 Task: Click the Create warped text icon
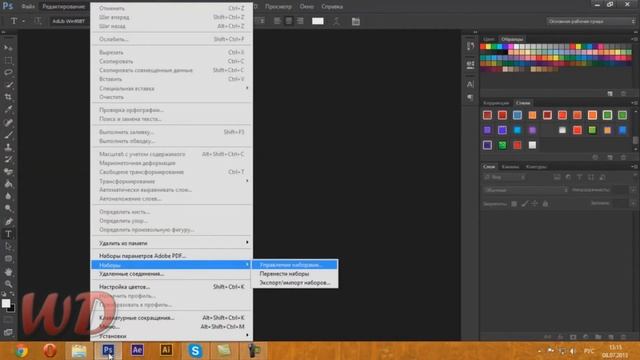point(336,21)
